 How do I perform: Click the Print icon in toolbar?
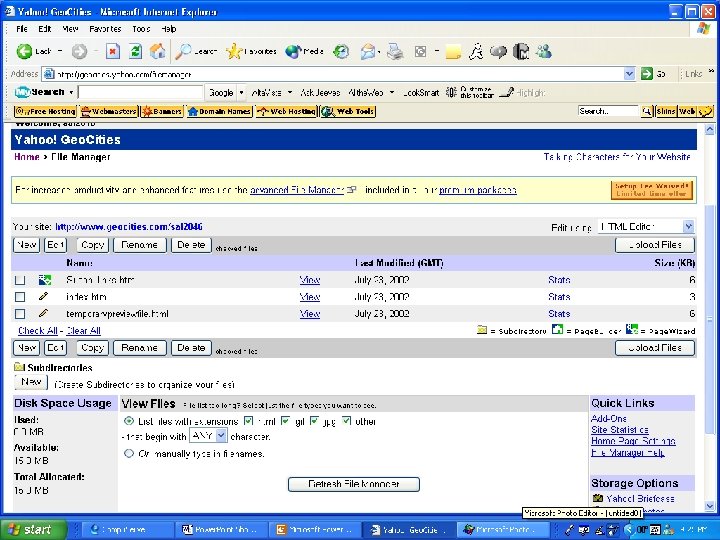coord(395,51)
